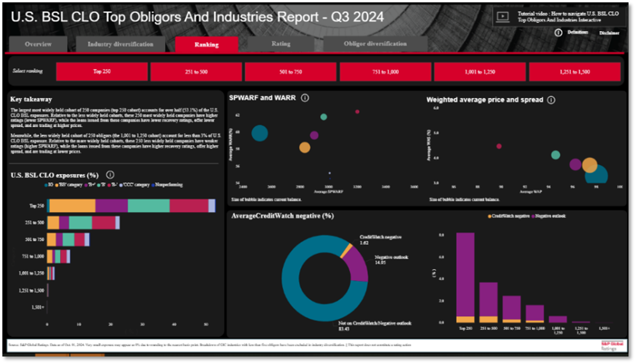This screenshot has height=364, width=636.
Task: Open the tutorial video play icon
Action: [x=502, y=17]
